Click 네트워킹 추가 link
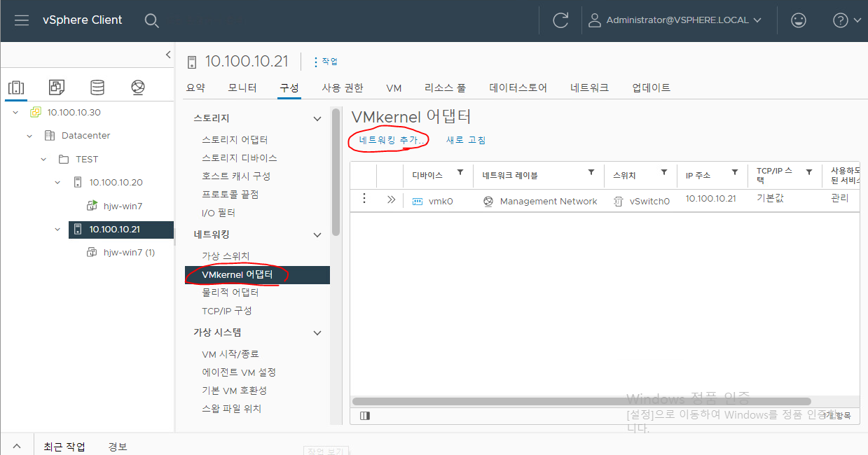The height and width of the screenshot is (455, 868). pos(392,140)
